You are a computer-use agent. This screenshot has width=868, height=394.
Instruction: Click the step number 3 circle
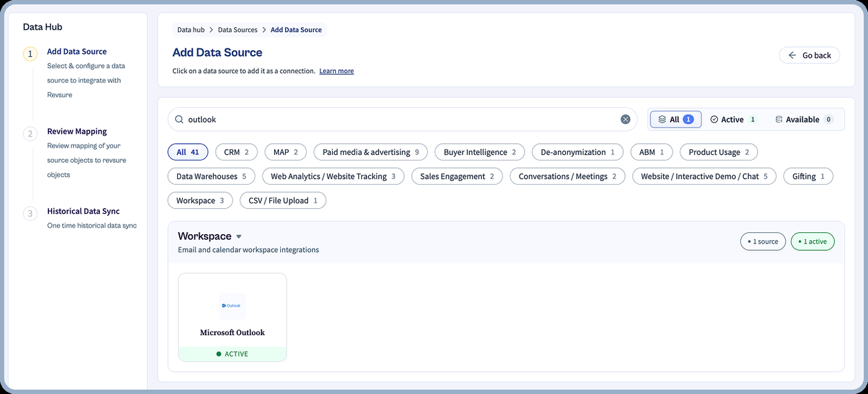click(x=30, y=214)
